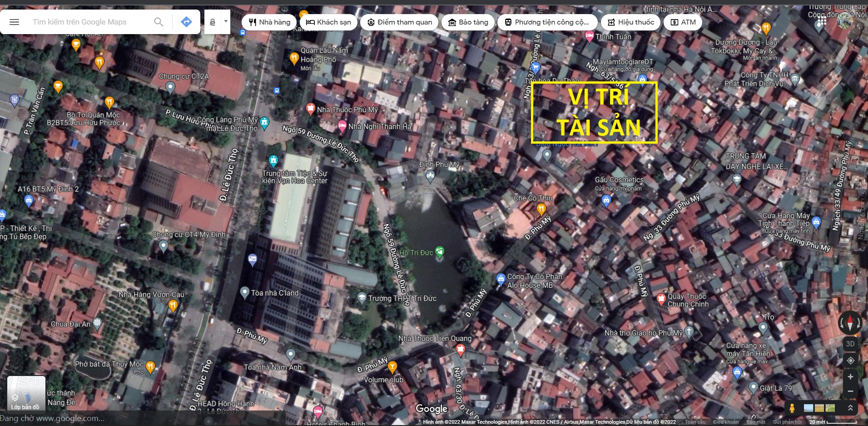
Task: Click the my location crosshair icon
Action: pos(850,361)
